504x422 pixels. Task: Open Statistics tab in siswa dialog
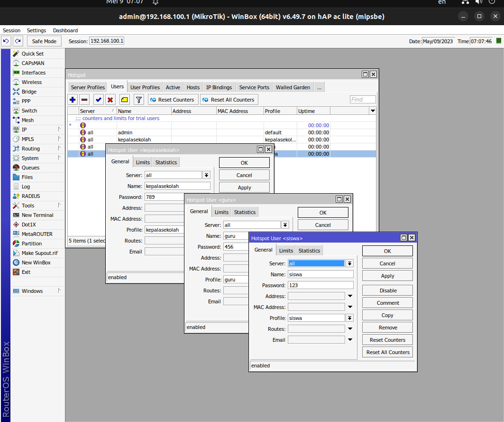[x=309, y=251]
